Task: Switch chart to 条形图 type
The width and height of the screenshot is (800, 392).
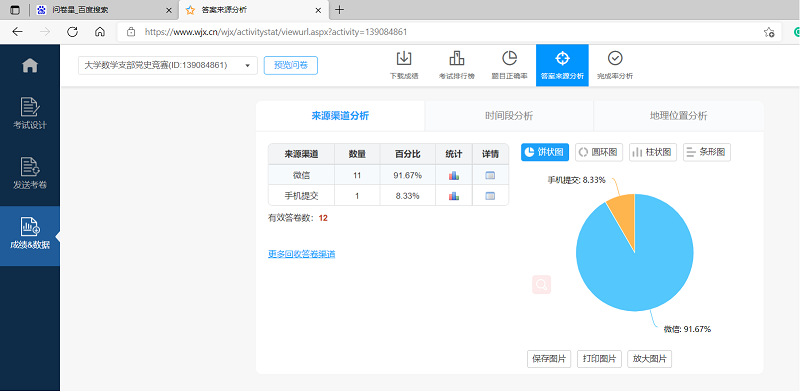Action: (x=707, y=152)
